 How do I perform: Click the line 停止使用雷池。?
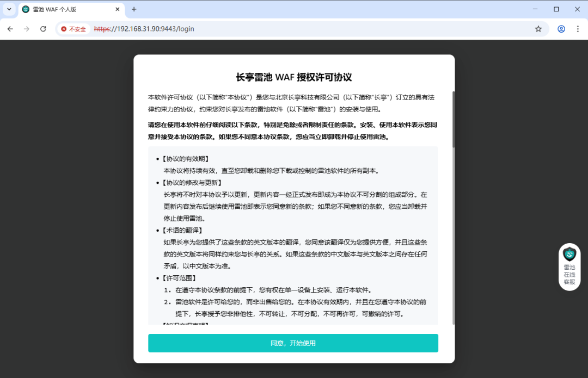[184, 219]
